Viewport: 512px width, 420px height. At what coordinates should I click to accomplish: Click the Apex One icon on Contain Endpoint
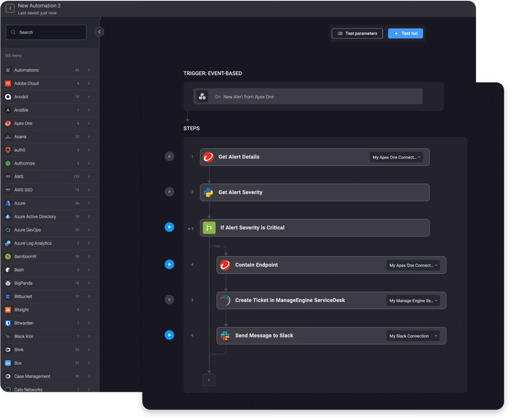[225, 265]
